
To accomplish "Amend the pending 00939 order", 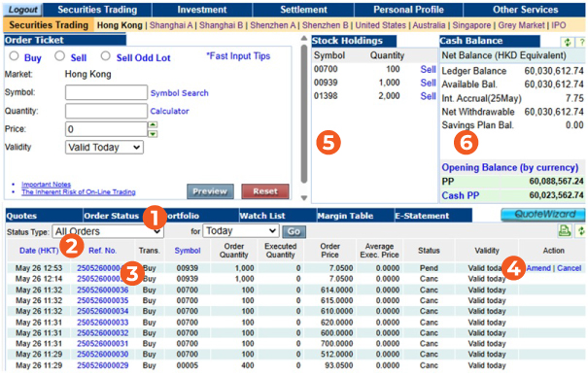I will [538, 268].
